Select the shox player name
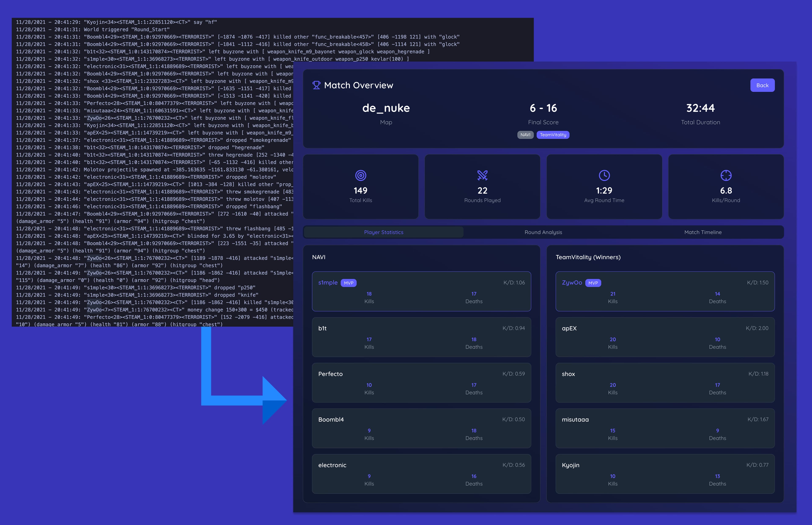 [x=568, y=374]
